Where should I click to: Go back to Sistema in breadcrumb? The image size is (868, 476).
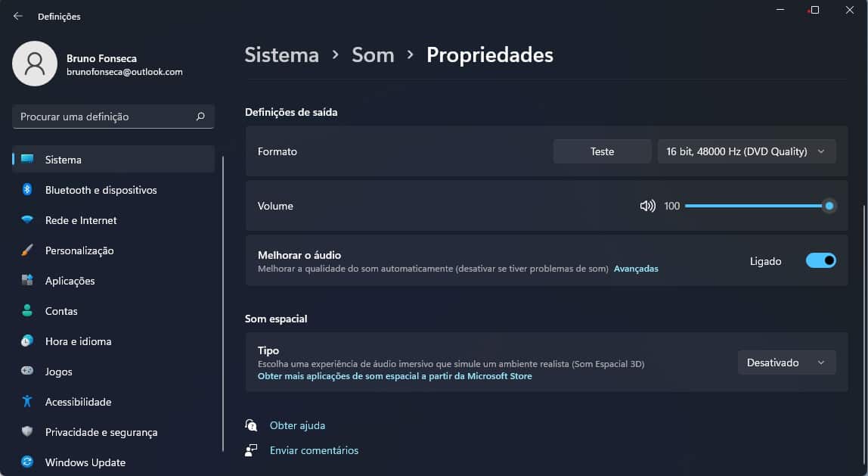(282, 54)
